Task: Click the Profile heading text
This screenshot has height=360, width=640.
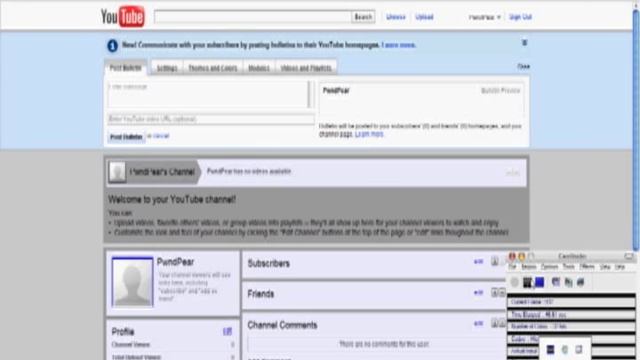Action: 123,331
